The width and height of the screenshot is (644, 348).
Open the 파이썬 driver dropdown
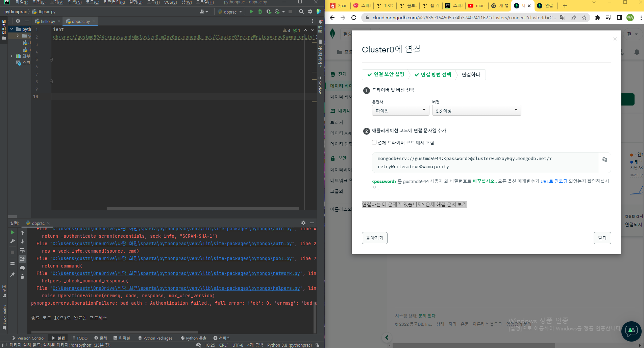[400, 110]
